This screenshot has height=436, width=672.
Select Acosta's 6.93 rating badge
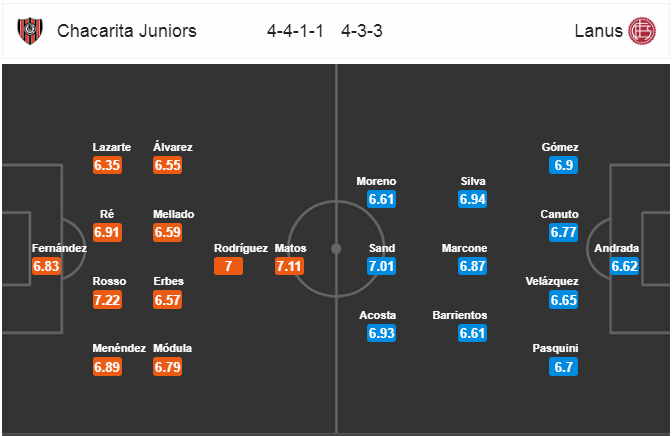click(x=381, y=334)
